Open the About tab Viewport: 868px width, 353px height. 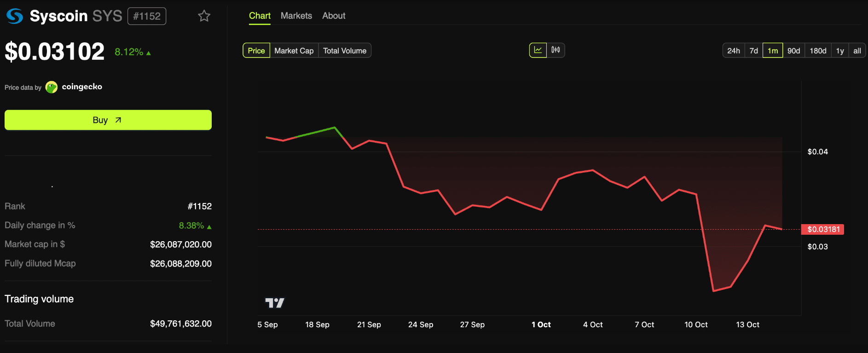[334, 16]
